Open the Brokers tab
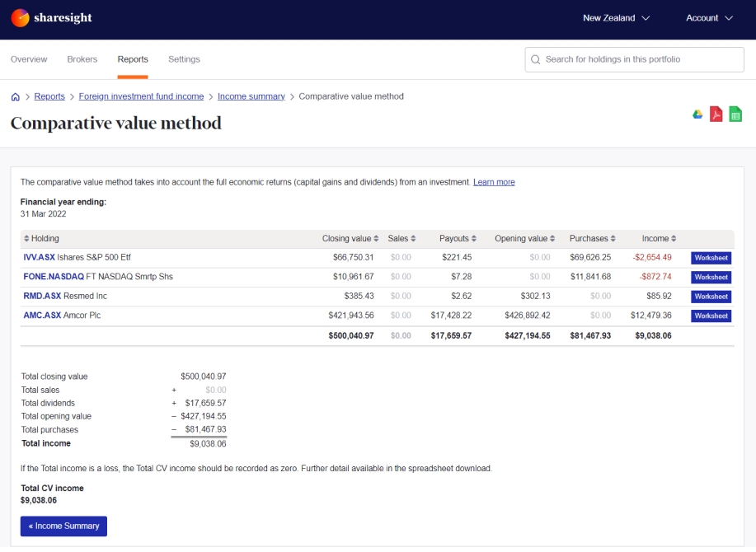This screenshot has height=552, width=756. pyautogui.click(x=82, y=59)
